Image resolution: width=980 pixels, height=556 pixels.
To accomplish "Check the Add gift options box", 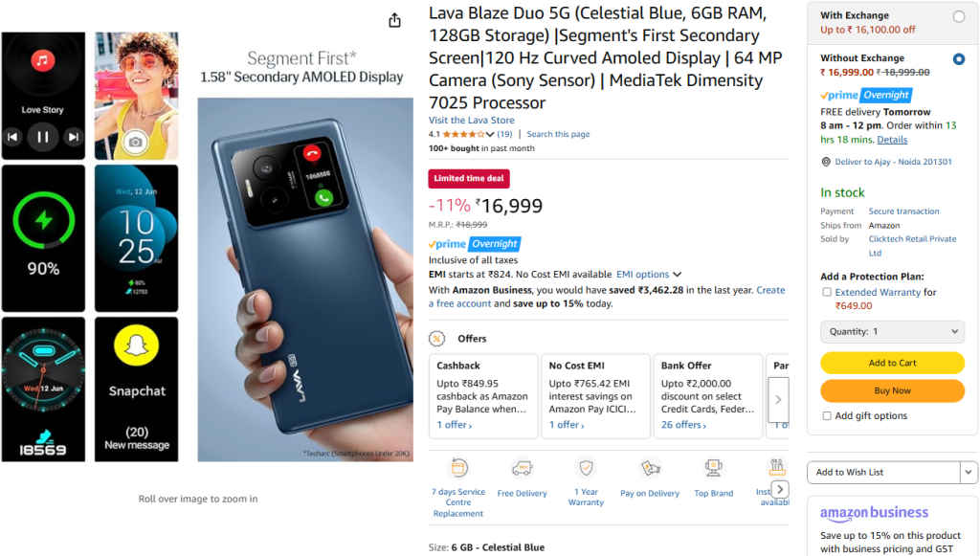I will coord(827,415).
